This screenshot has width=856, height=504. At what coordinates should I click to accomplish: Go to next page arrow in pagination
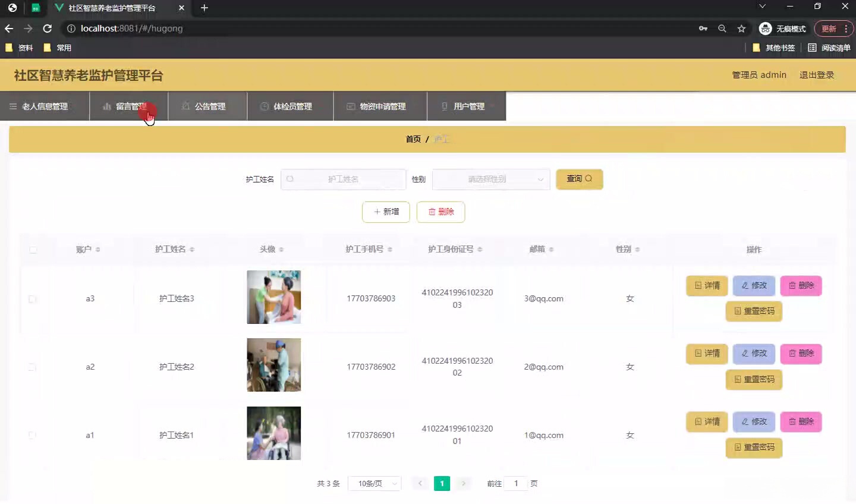(464, 484)
